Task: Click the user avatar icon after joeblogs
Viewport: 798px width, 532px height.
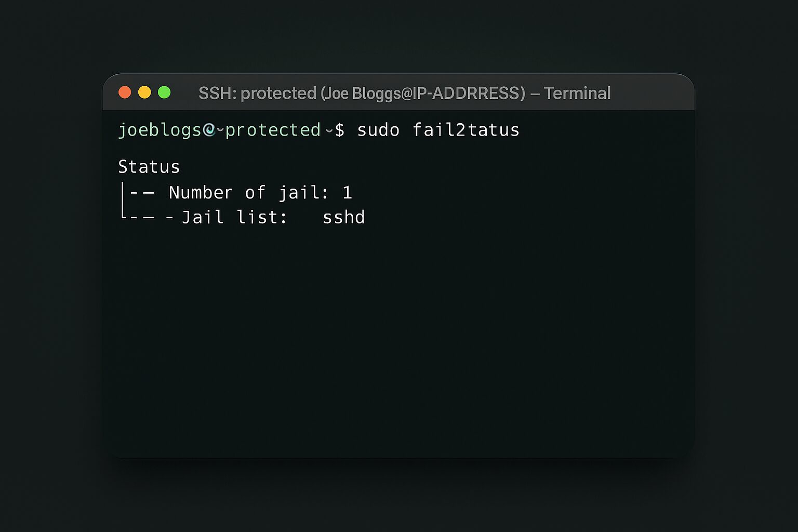Action: click(209, 130)
